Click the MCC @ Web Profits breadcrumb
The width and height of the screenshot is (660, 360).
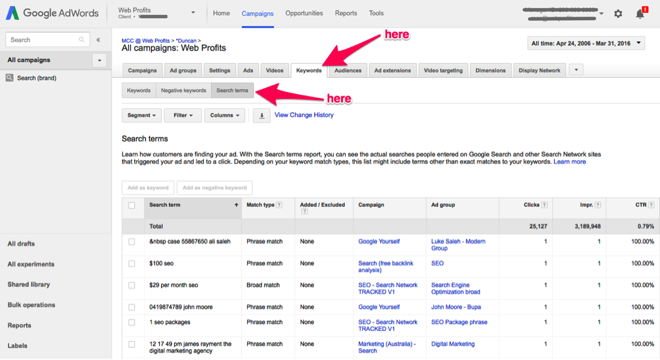(146, 40)
